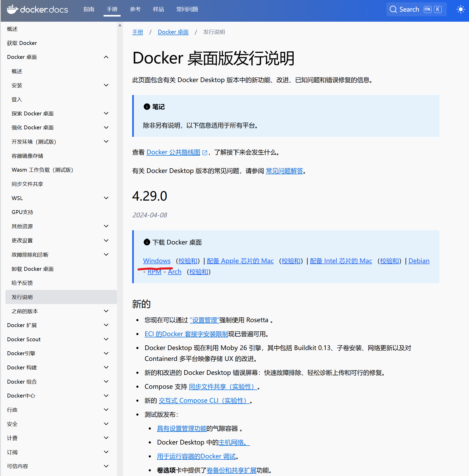The width and height of the screenshot is (469, 476).
Task: Open the 手册 navigation tab
Action: pos(112,10)
